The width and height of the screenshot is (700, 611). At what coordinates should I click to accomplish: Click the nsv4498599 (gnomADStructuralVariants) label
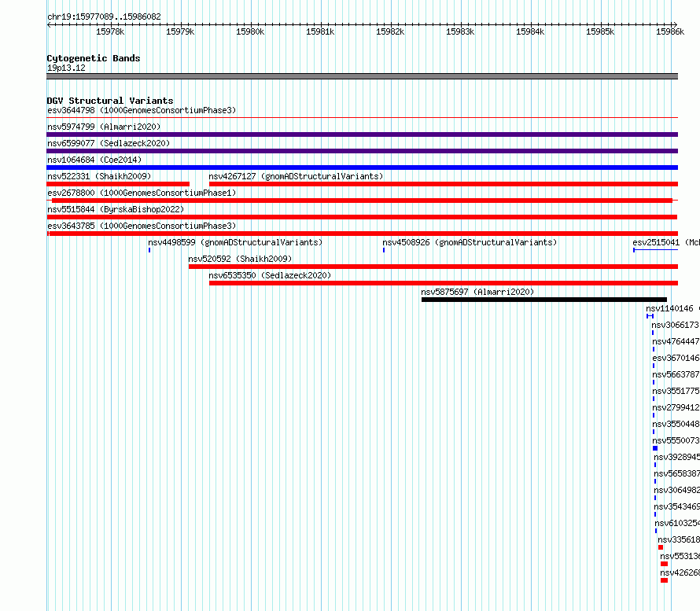(x=235, y=242)
